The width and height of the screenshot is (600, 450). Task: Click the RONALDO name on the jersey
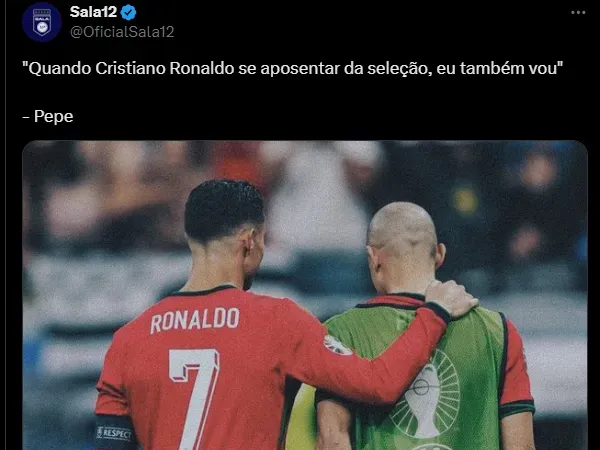point(194,320)
